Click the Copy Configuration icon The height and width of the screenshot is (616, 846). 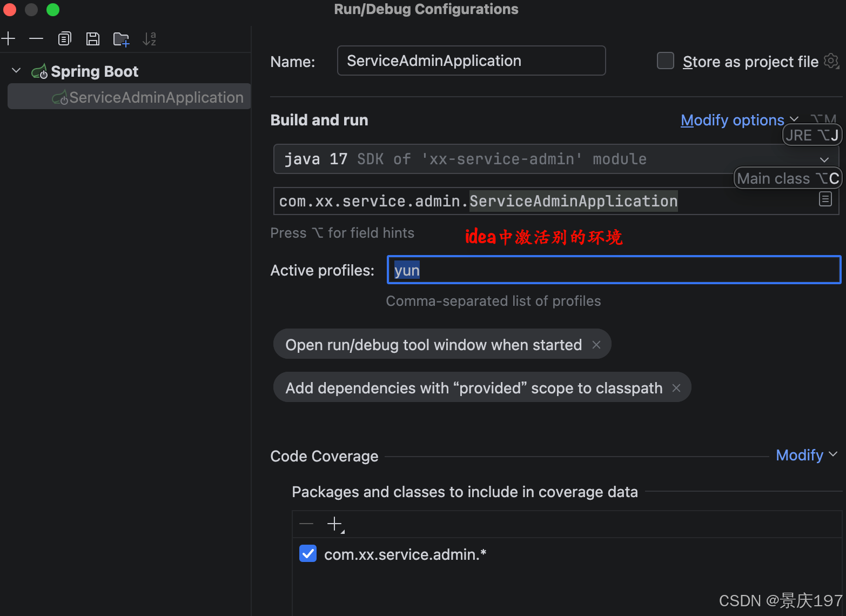coord(65,38)
